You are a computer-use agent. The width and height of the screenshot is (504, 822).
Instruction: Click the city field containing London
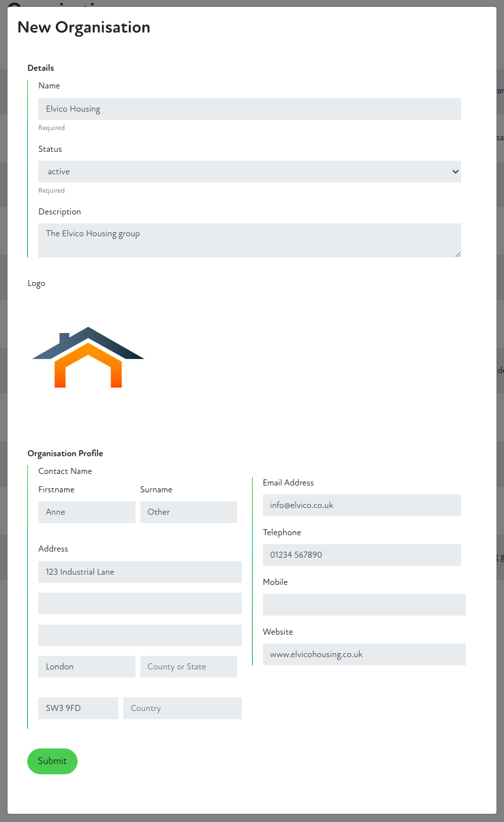point(86,667)
